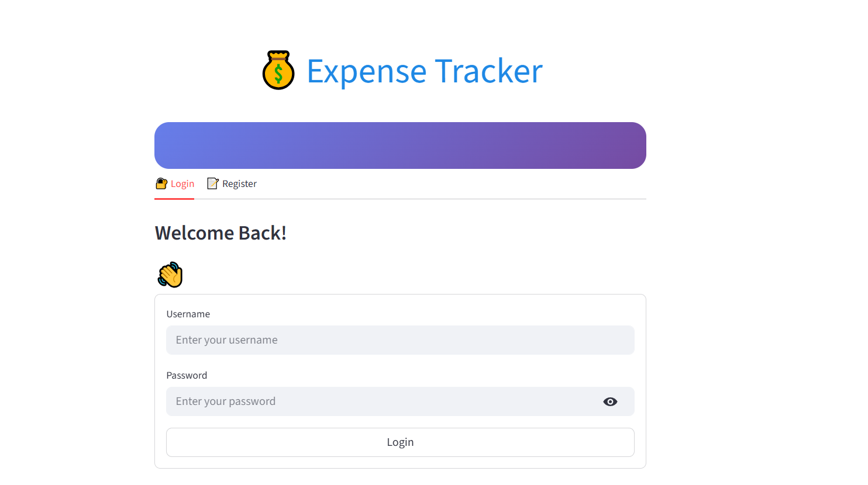Click the waving hand emoji
Viewport: 868px width, 485px height.
170,275
